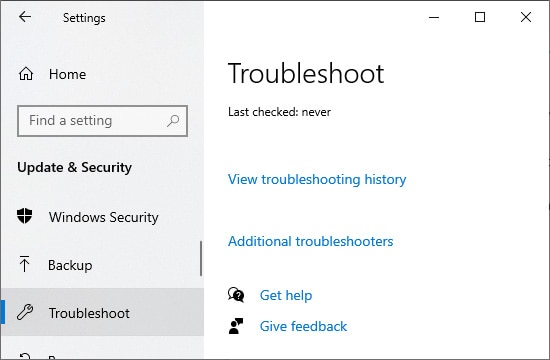Viewport: 550px width, 360px height.
Task: Click the Troubleshoot wrench icon
Action: point(25,312)
